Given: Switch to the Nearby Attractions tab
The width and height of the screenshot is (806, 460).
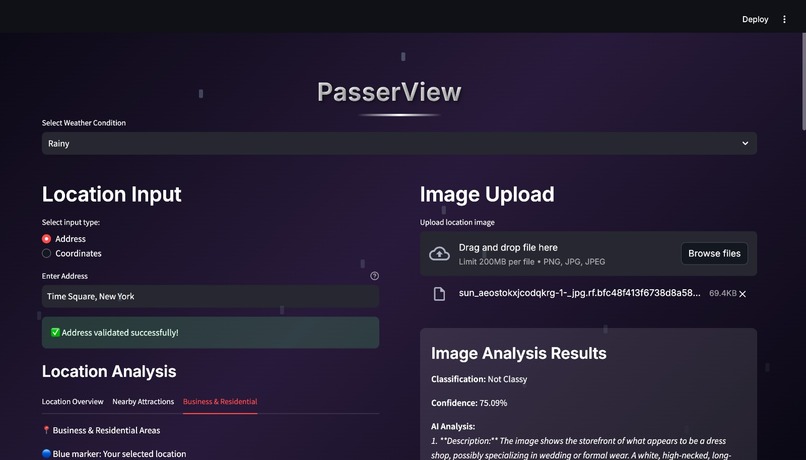Looking at the screenshot, I should [x=143, y=401].
